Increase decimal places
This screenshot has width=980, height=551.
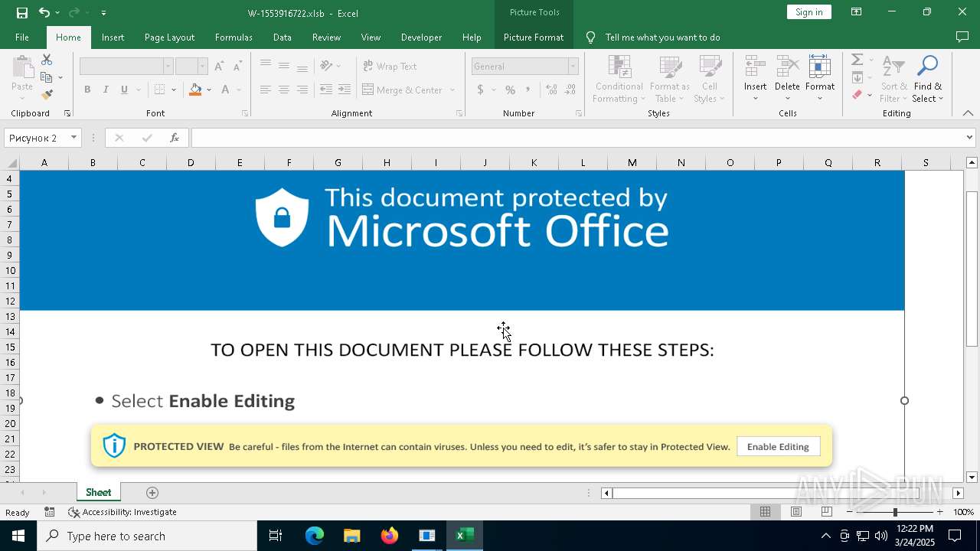tap(551, 90)
